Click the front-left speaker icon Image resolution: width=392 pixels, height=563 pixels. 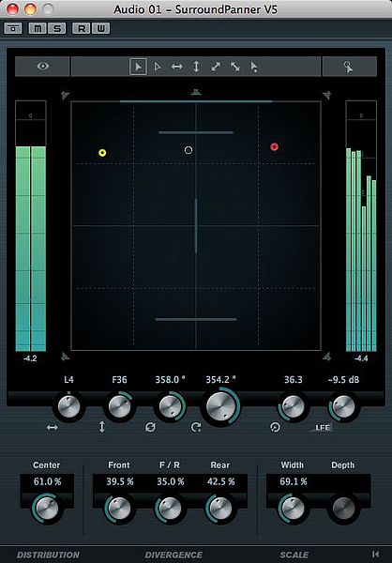coord(65,95)
